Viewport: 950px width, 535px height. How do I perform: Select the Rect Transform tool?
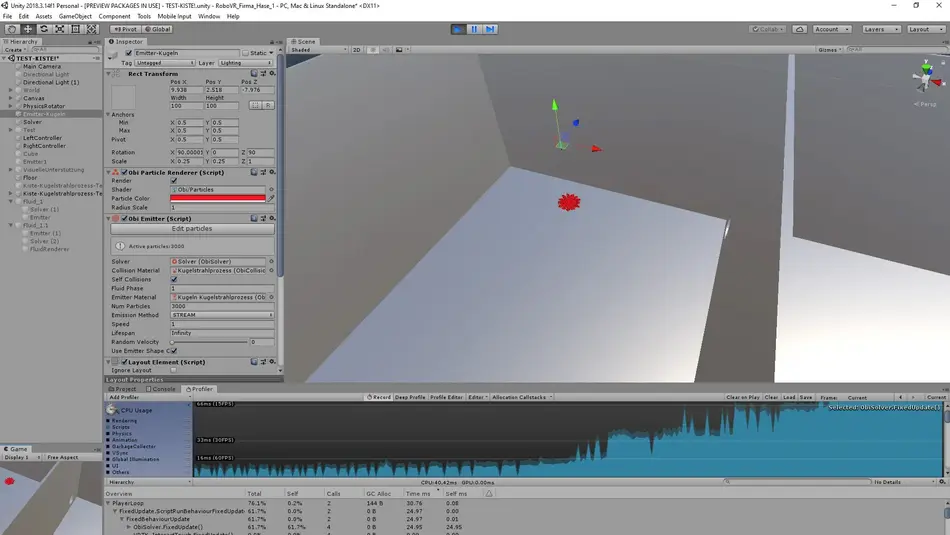pos(76,29)
